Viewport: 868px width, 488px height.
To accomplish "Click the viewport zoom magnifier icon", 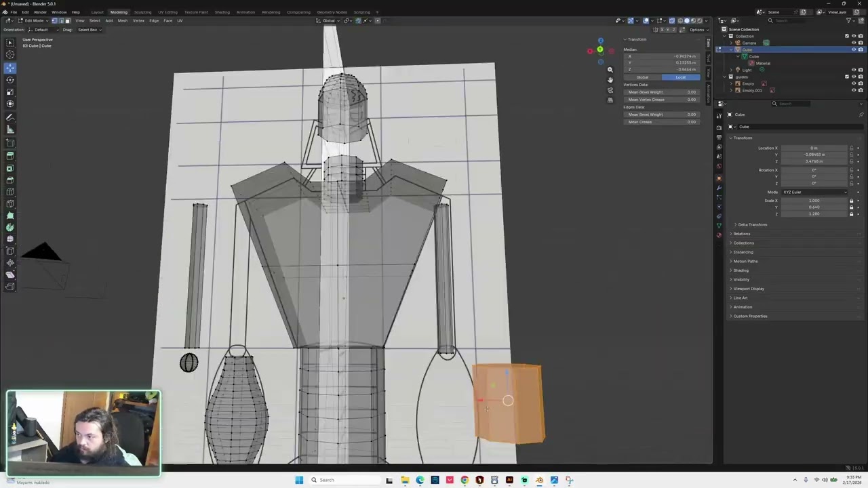I will (x=610, y=70).
